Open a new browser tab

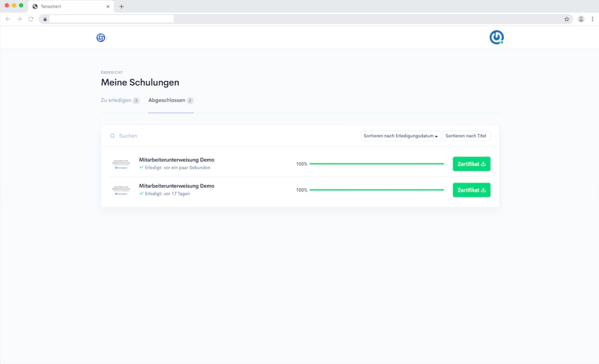pyautogui.click(x=121, y=6)
